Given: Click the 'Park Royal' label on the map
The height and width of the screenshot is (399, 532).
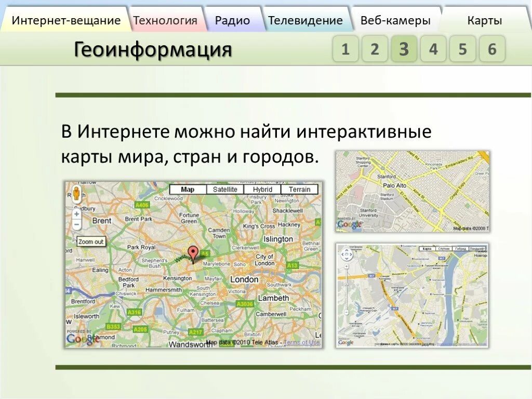Looking at the screenshot, I should point(141,247).
